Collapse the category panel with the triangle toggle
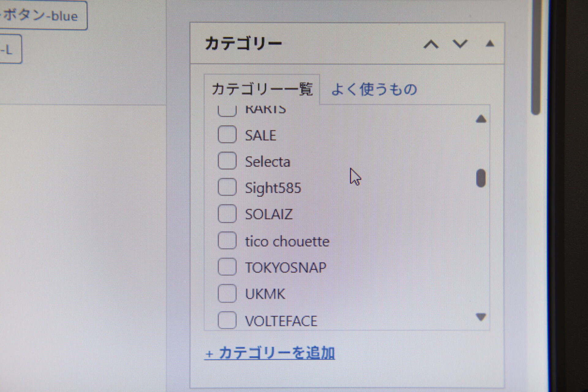This screenshot has width=588, height=392. pos(490,44)
